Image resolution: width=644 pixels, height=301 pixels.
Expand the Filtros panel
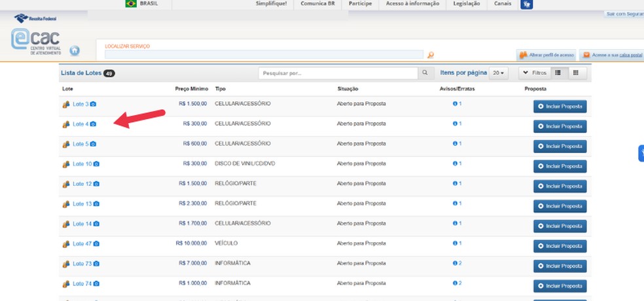(533, 73)
